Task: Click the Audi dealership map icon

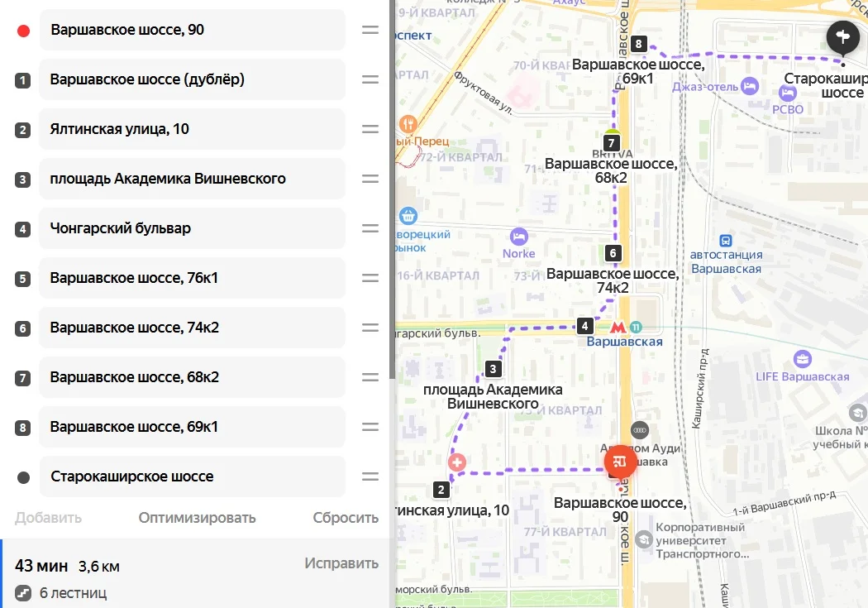Action: pyautogui.click(x=639, y=430)
